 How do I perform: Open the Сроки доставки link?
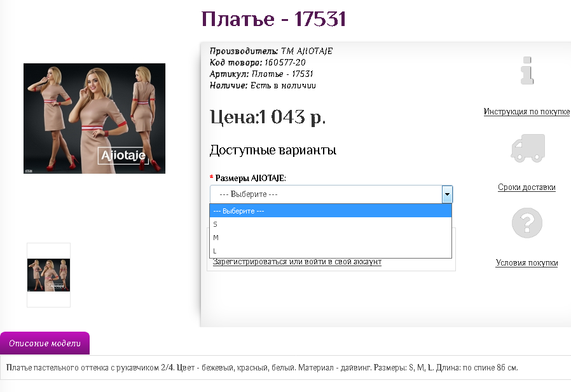pyautogui.click(x=526, y=187)
